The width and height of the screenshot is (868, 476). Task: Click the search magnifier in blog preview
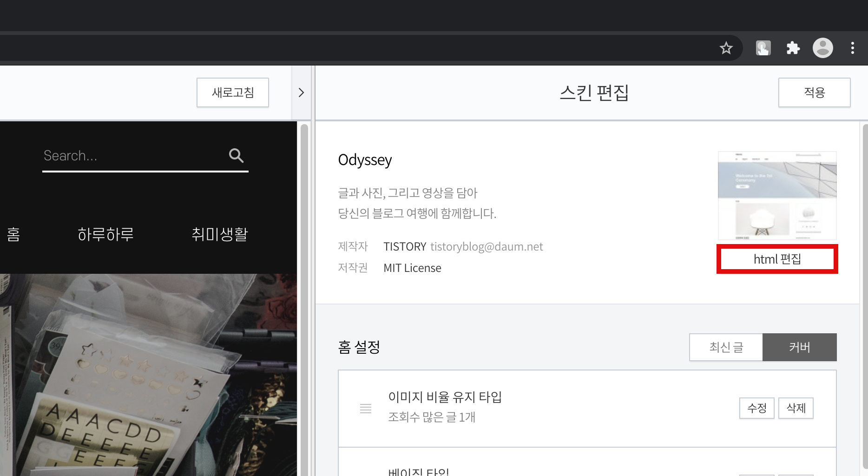click(236, 155)
